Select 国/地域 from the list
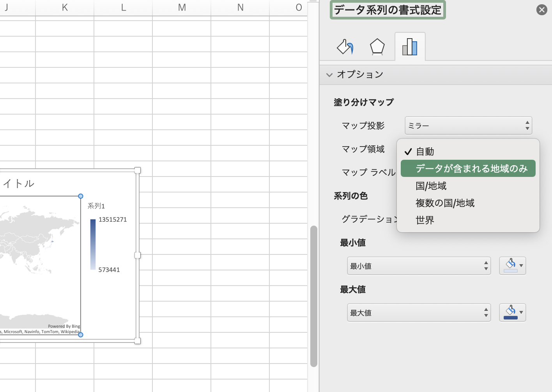 (431, 186)
